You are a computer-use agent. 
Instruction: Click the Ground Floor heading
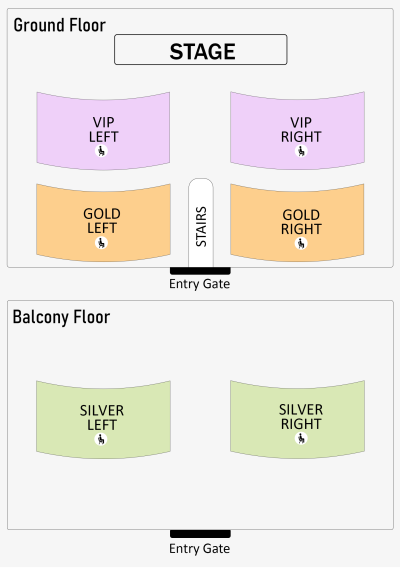pos(60,25)
